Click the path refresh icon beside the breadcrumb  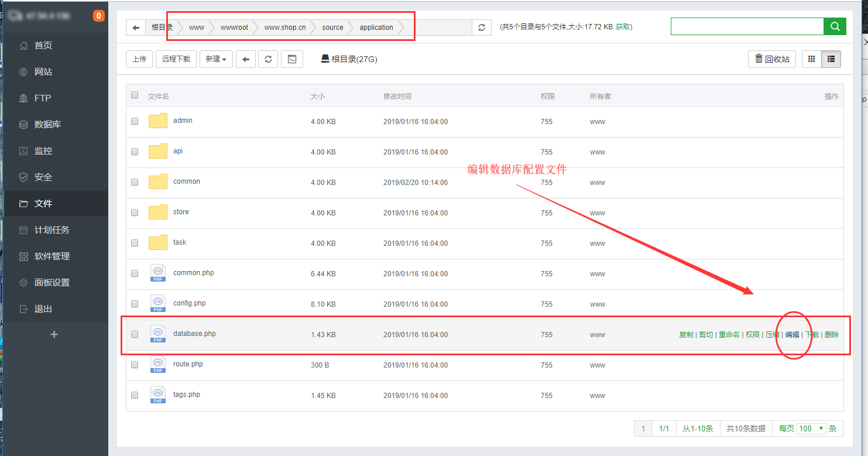point(482,28)
